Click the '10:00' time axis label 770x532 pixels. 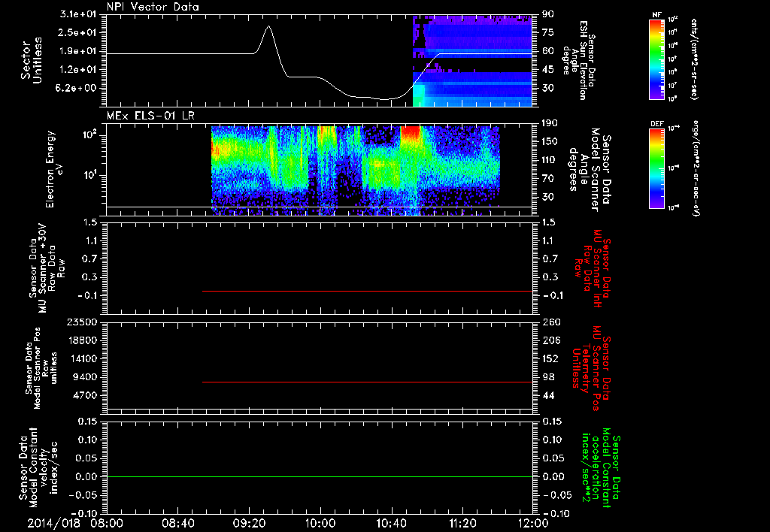click(320, 523)
